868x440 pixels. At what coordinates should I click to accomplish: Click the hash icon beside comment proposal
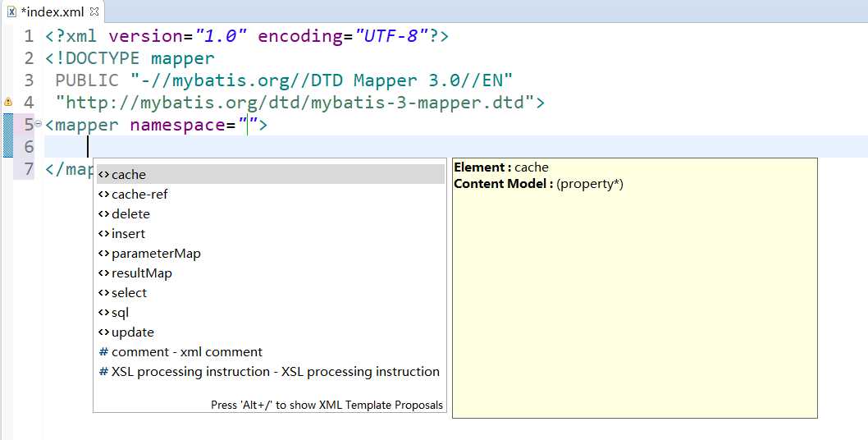103,352
